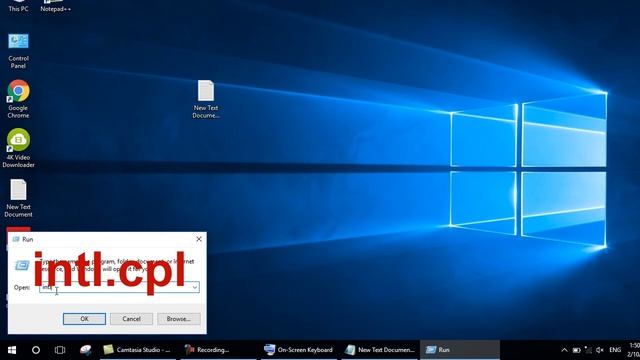Expand the Open combo box dropdown arrow
The image size is (640, 360).
pyautogui.click(x=195, y=287)
